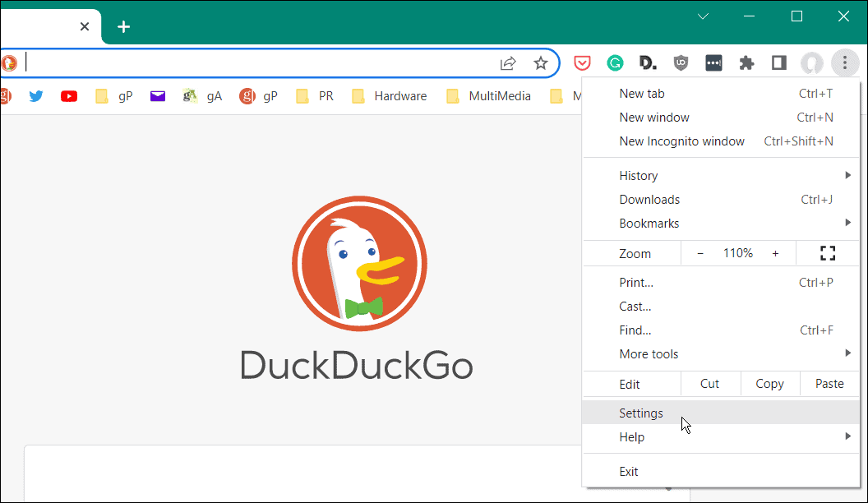Expand the History submenu
Viewport: 868px width, 503px height.
click(721, 176)
